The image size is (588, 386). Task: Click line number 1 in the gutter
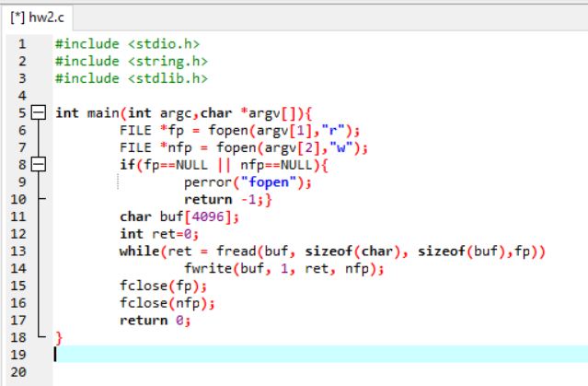coord(22,44)
